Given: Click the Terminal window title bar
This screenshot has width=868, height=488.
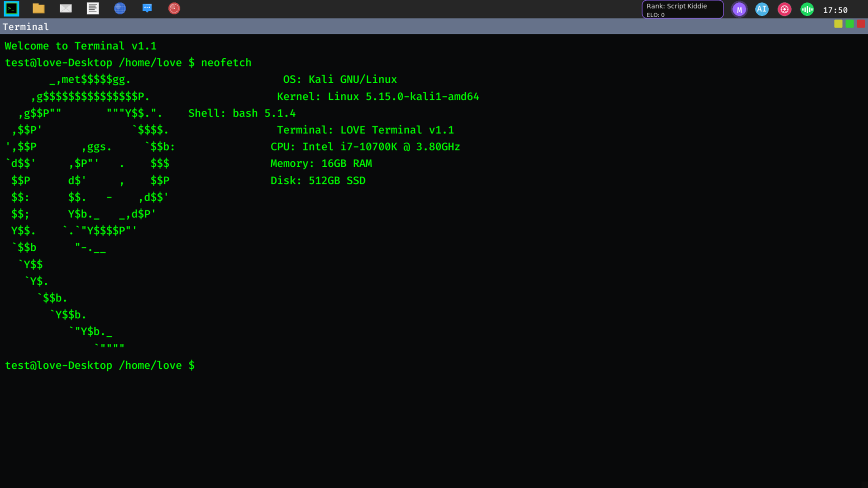Looking at the screenshot, I should click(x=407, y=27).
